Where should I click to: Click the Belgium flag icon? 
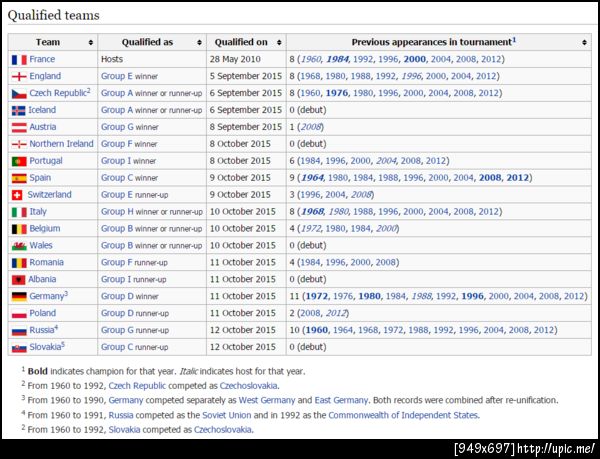click(19, 229)
